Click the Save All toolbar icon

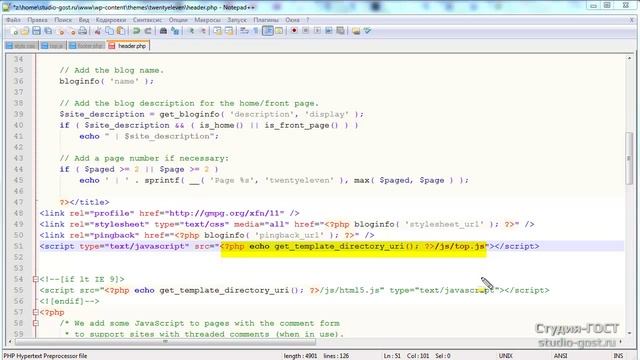[48, 31]
